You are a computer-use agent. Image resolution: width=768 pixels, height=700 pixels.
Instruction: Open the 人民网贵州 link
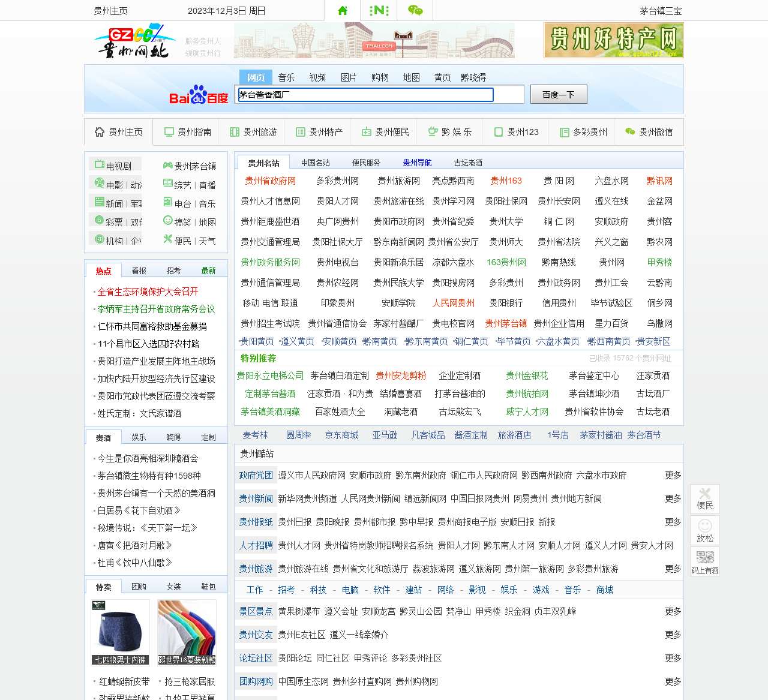(x=453, y=303)
